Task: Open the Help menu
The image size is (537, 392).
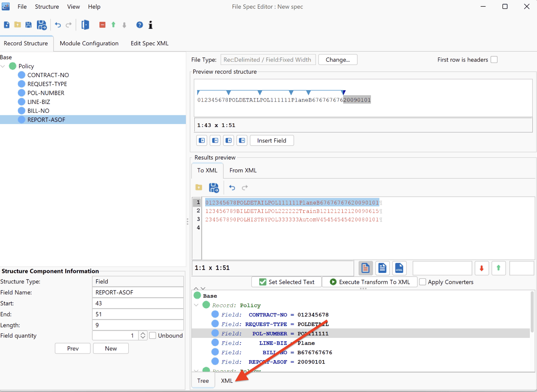Action: coord(94,7)
